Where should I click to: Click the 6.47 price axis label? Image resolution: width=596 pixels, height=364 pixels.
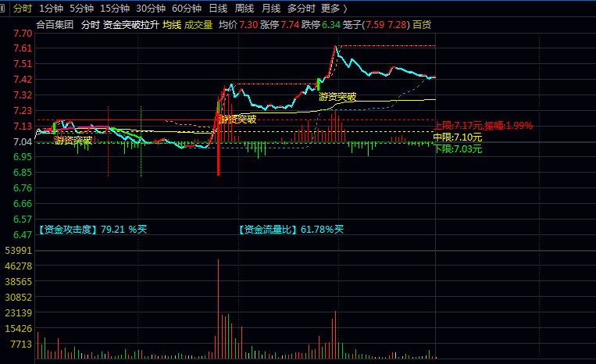23,235
